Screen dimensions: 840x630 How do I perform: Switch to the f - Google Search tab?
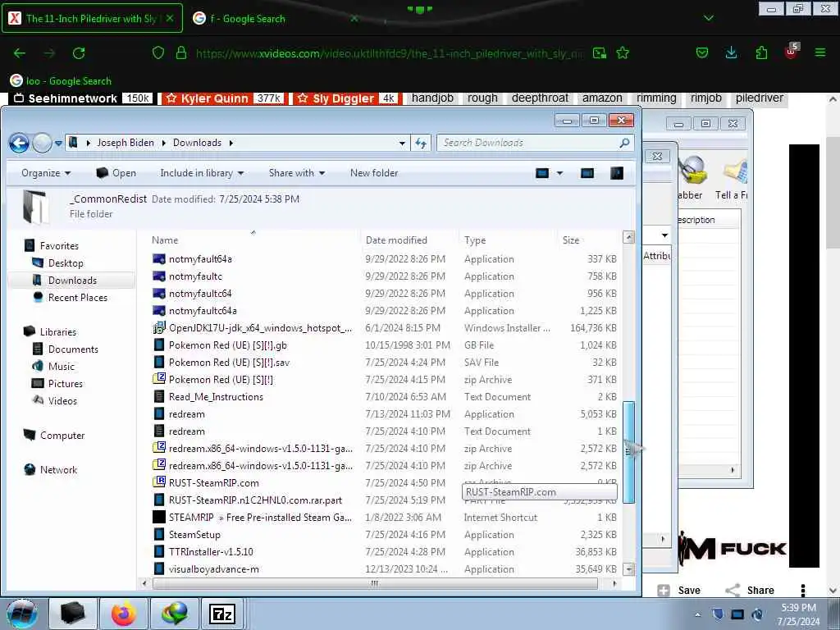tap(276, 18)
